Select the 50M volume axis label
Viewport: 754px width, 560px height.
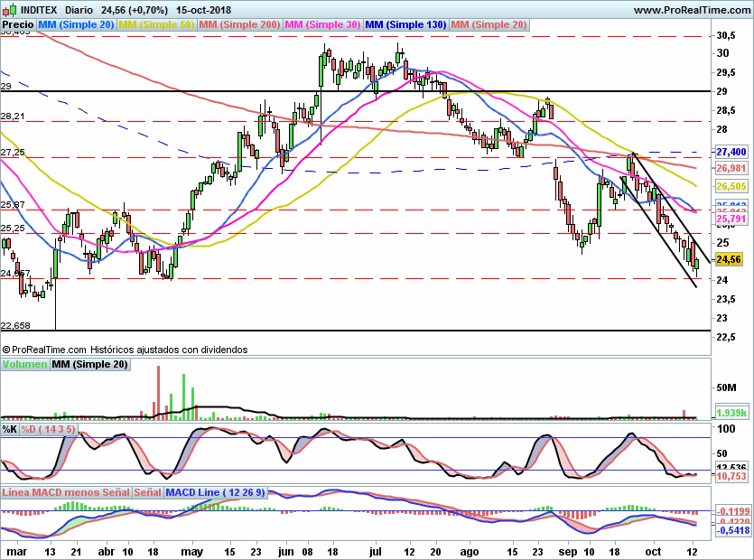click(726, 387)
